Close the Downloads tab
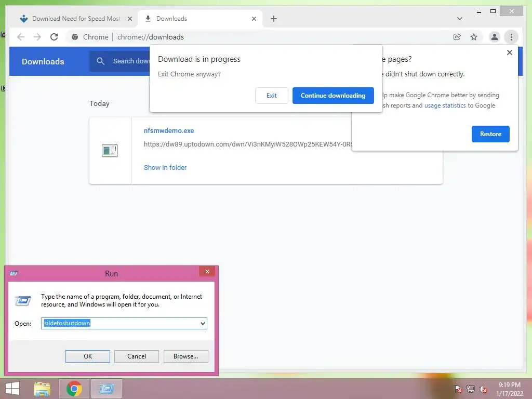The height and width of the screenshot is (399, 532). (x=254, y=19)
